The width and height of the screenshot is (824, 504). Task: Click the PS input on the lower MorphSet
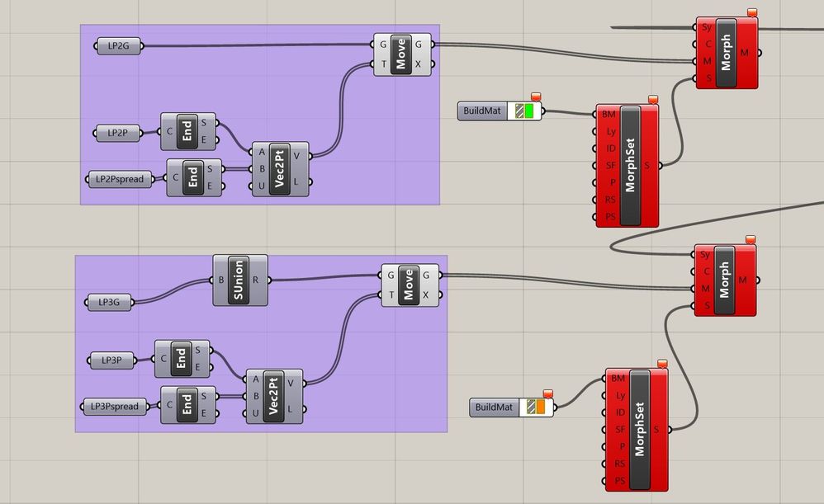pyautogui.click(x=619, y=481)
